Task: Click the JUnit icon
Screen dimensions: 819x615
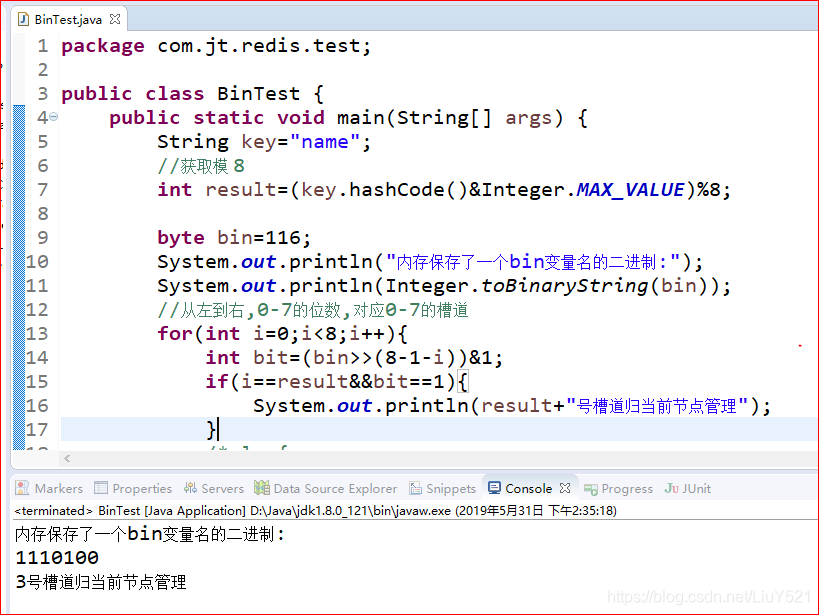Action: (x=671, y=488)
